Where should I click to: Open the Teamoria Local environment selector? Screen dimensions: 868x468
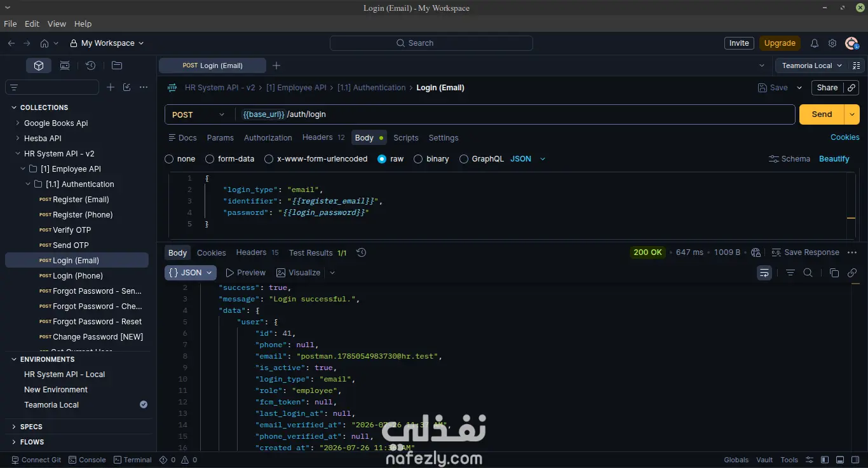(811, 65)
